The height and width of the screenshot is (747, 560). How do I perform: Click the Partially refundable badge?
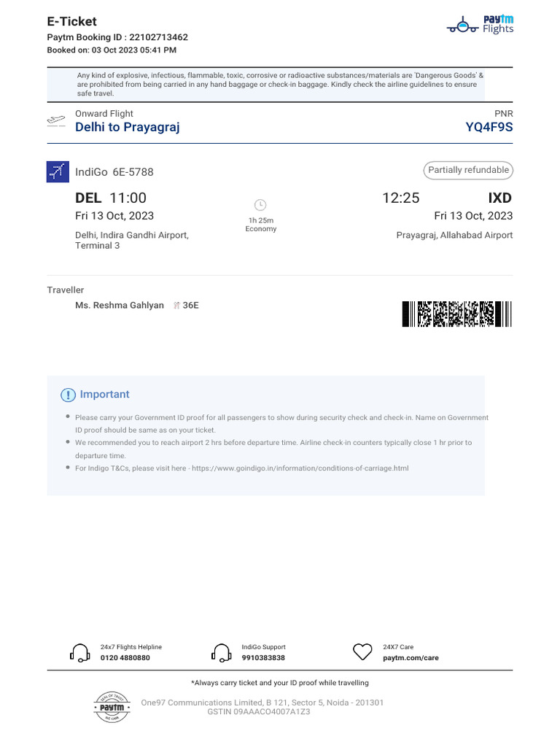click(468, 170)
